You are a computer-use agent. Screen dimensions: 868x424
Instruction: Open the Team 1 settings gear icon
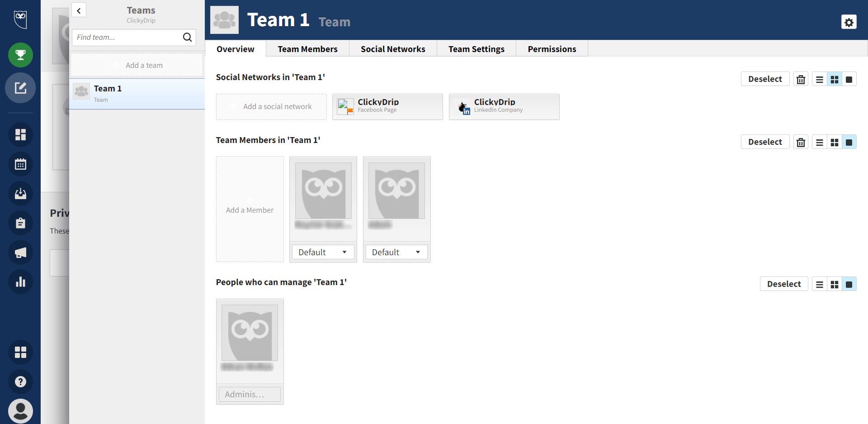[849, 22]
